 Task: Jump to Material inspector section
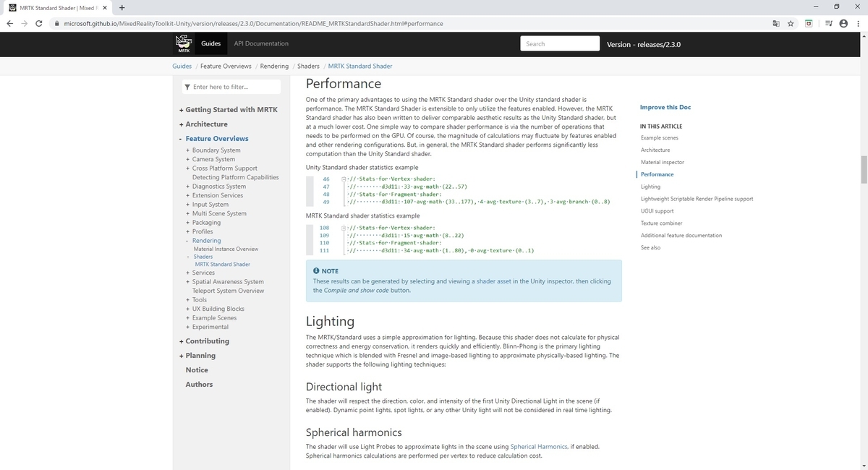click(x=663, y=162)
